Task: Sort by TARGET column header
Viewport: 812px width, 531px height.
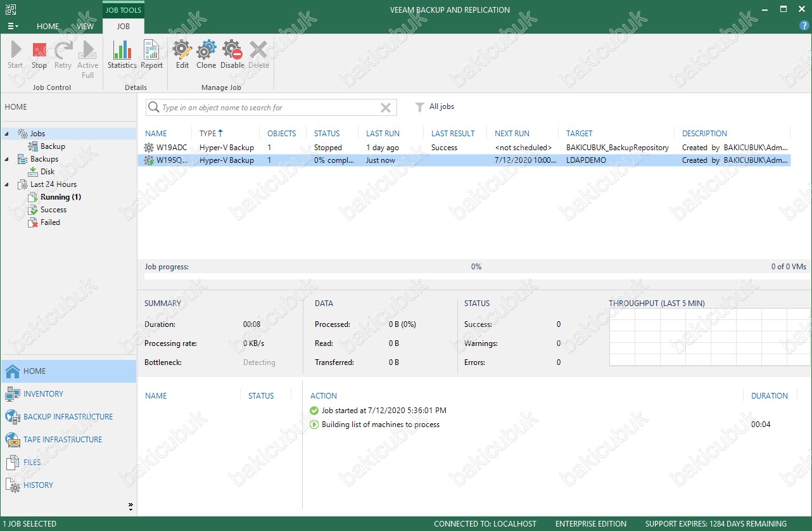Action: pos(580,134)
